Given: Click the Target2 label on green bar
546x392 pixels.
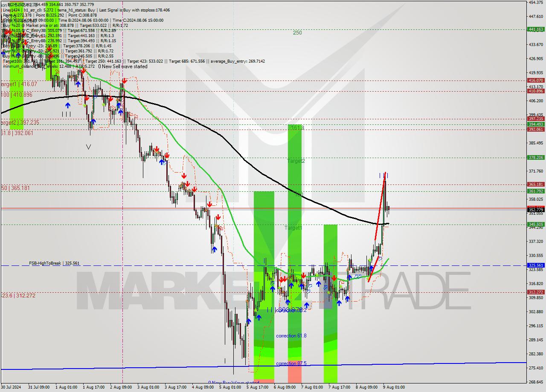Looking at the screenshot, I should click(x=296, y=161).
